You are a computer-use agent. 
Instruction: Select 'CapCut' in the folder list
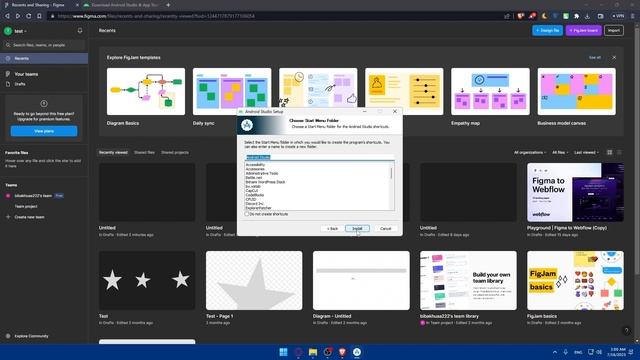click(252, 191)
